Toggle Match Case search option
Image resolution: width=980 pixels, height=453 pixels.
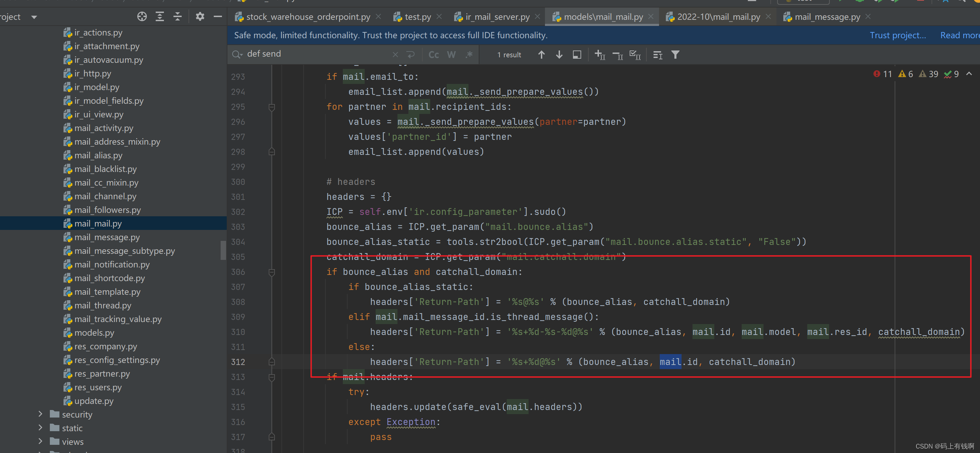click(x=433, y=55)
